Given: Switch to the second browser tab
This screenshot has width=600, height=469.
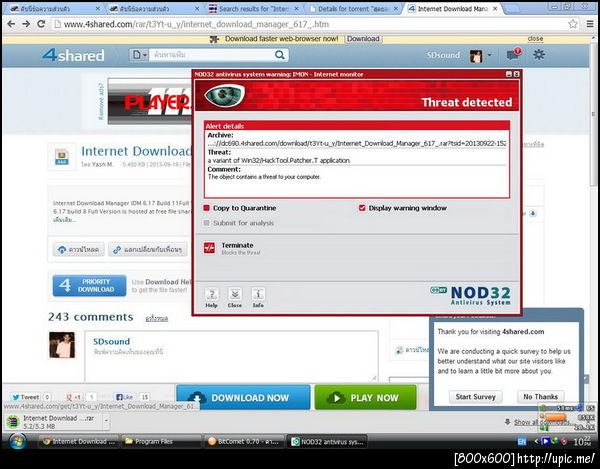Looking at the screenshot, I should [154, 8].
